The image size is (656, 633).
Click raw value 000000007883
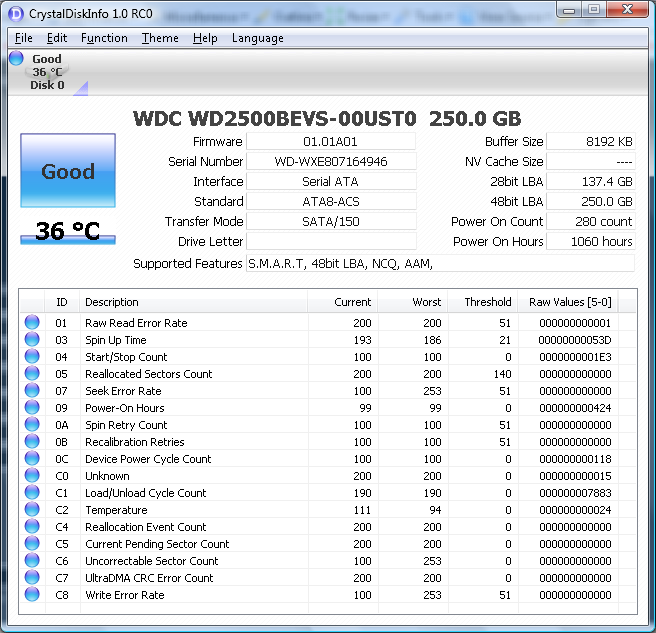click(x=575, y=493)
